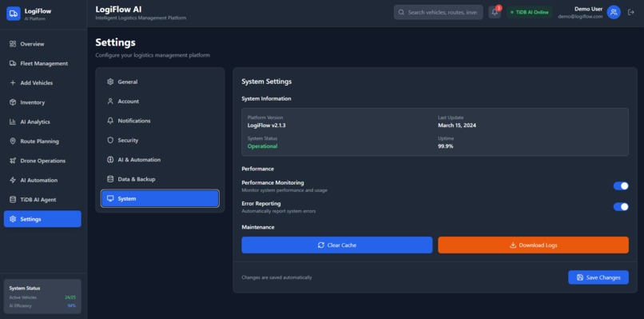Image resolution: width=644 pixels, height=319 pixels.
Task: Switch to Notifications settings tab
Action: tap(160, 121)
